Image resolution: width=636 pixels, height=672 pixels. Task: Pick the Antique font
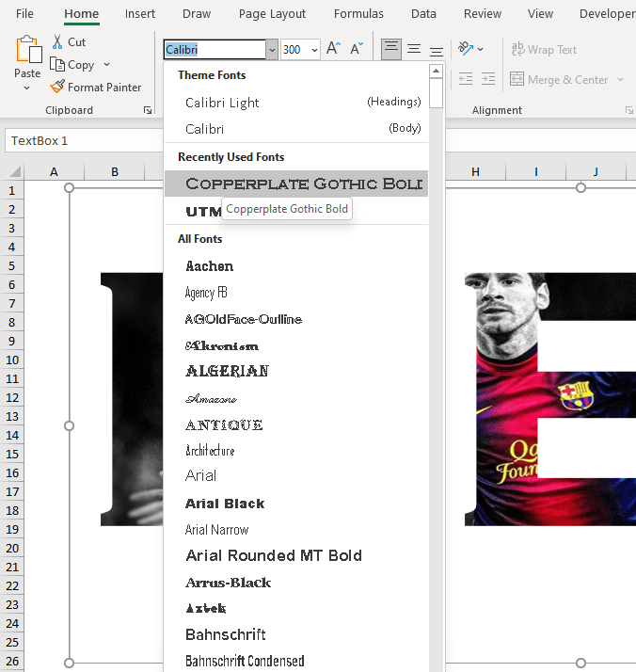296,424
